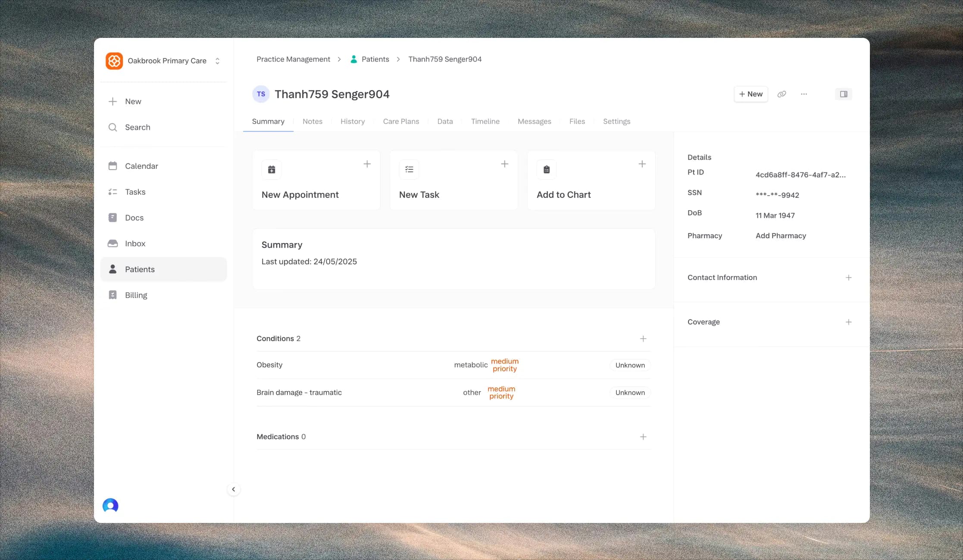Click the plus icon on Add to Chart card
The width and height of the screenshot is (963, 560).
pos(642,164)
